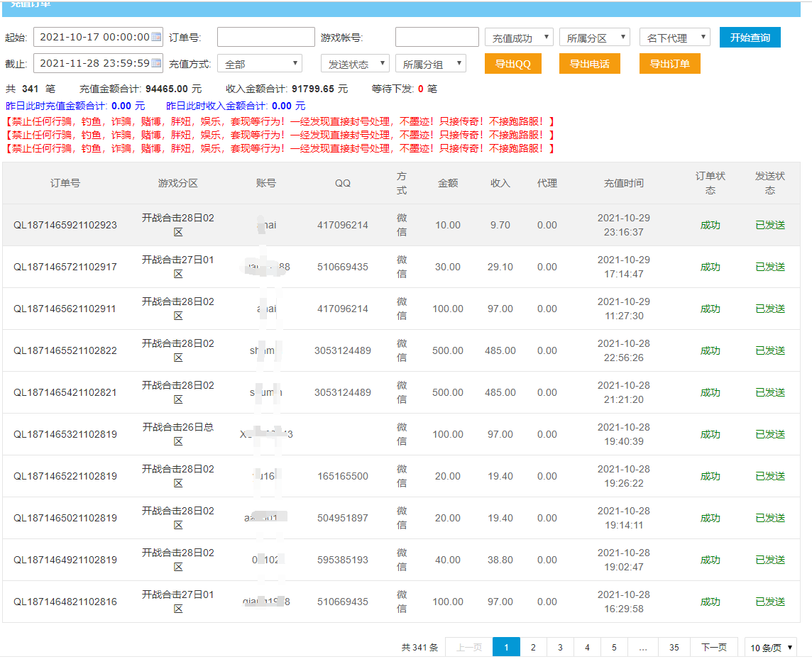Image resolution: width=812 pixels, height=664 pixels.
Task: Click 下一页 next page button
Action: pyautogui.click(x=713, y=647)
